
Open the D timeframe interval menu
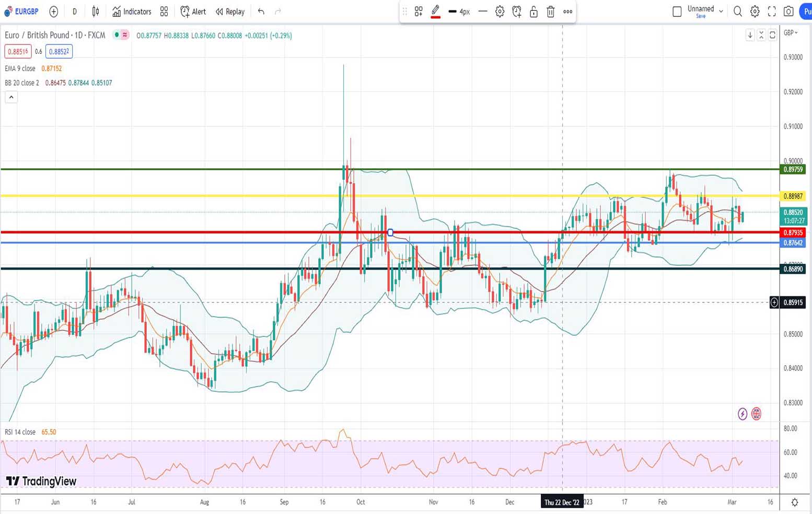pyautogui.click(x=75, y=11)
